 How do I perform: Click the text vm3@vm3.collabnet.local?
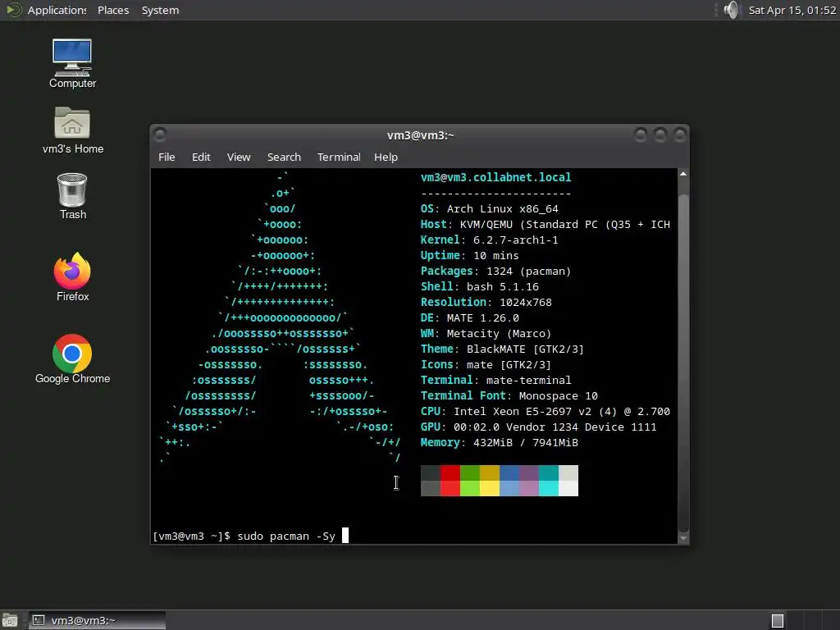tap(495, 177)
